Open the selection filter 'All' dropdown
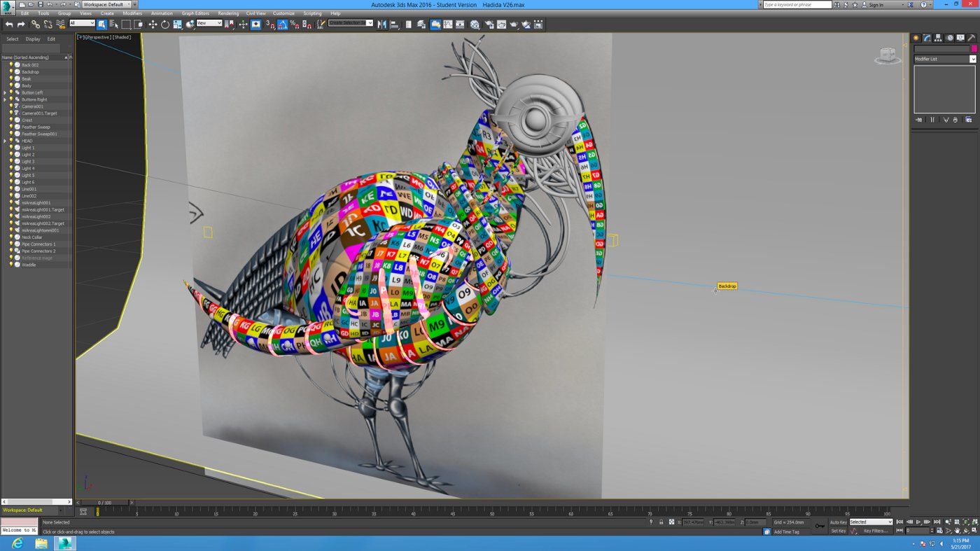This screenshot has height=551, width=980. click(82, 23)
